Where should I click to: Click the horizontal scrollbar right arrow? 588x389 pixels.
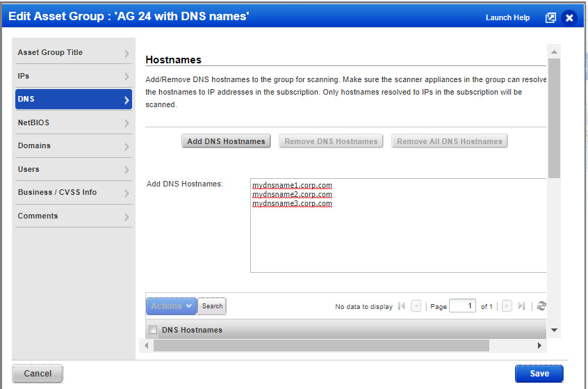tap(539, 345)
